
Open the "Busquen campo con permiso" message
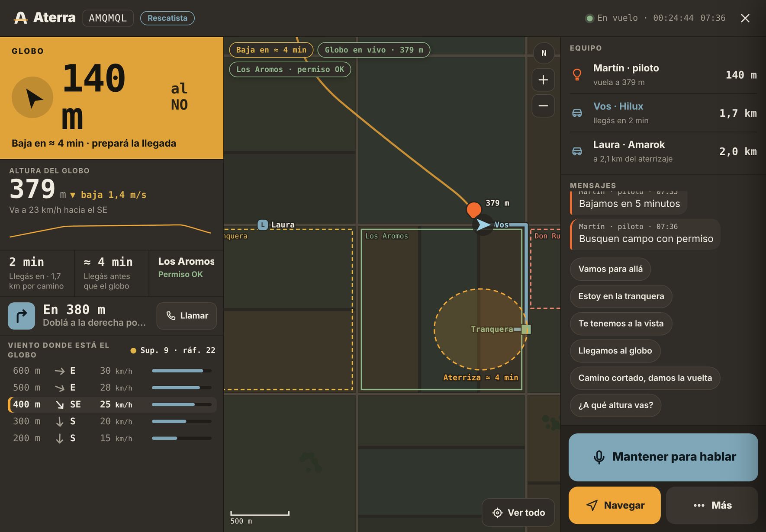645,234
